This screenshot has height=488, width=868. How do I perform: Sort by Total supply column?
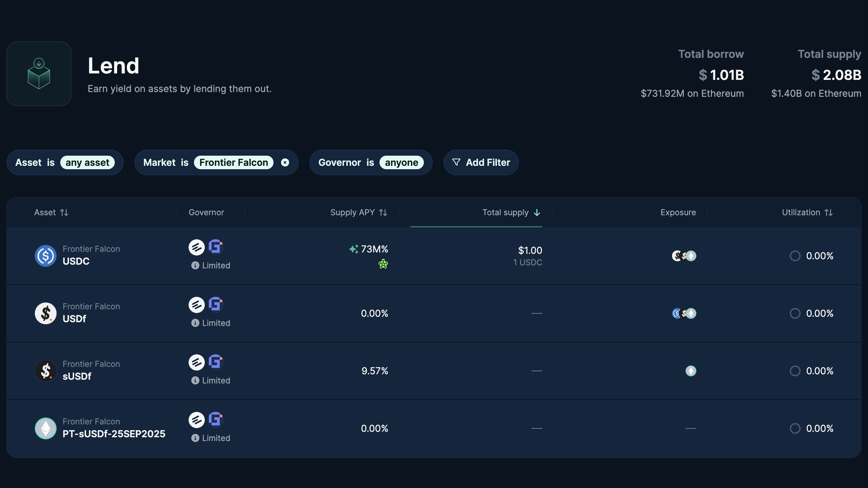[511, 213]
